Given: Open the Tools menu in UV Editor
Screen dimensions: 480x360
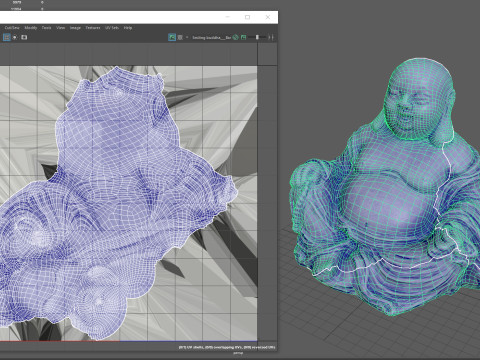Looking at the screenshot, I should tap(47, 28).
